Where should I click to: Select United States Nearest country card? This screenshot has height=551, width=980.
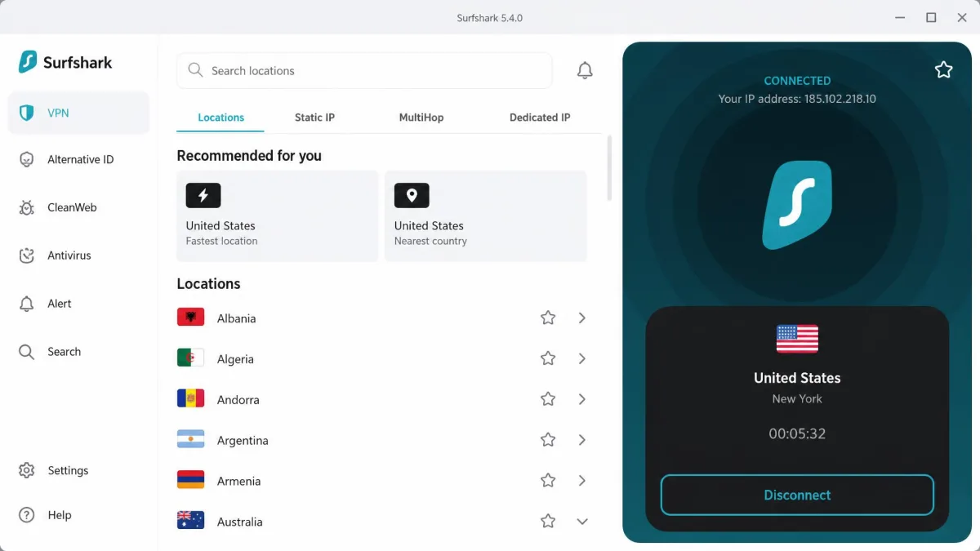pos(486,216)
